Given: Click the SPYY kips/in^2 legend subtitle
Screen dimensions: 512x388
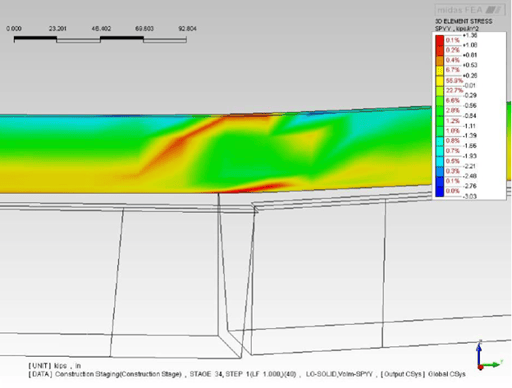Looking at the screenshot, I should (457, 29).
